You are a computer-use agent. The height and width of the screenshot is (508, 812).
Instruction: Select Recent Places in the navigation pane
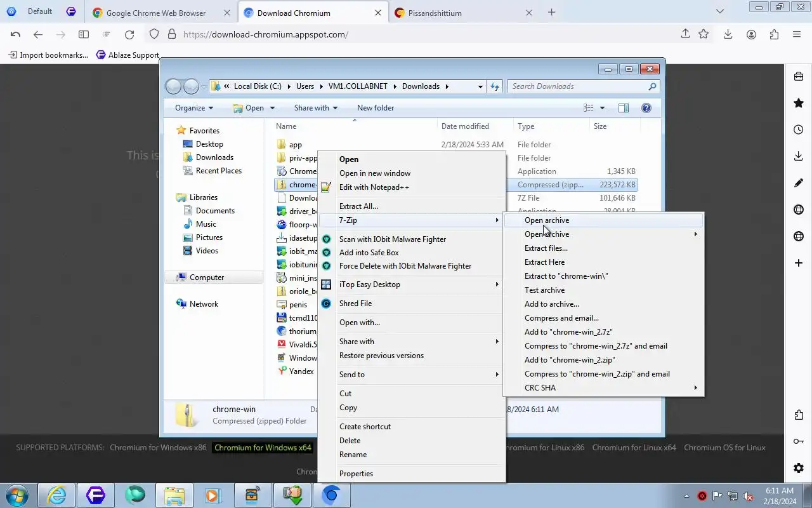(219, 171)
